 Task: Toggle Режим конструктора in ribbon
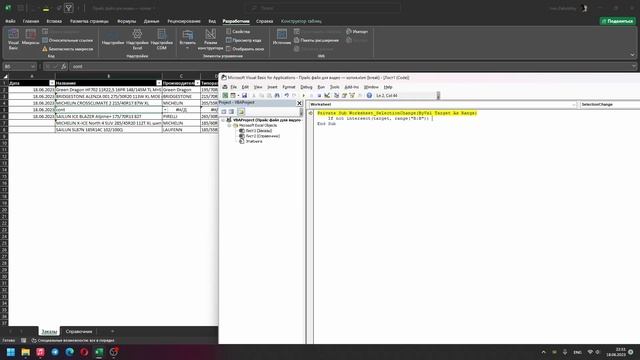tap(210, 39)
